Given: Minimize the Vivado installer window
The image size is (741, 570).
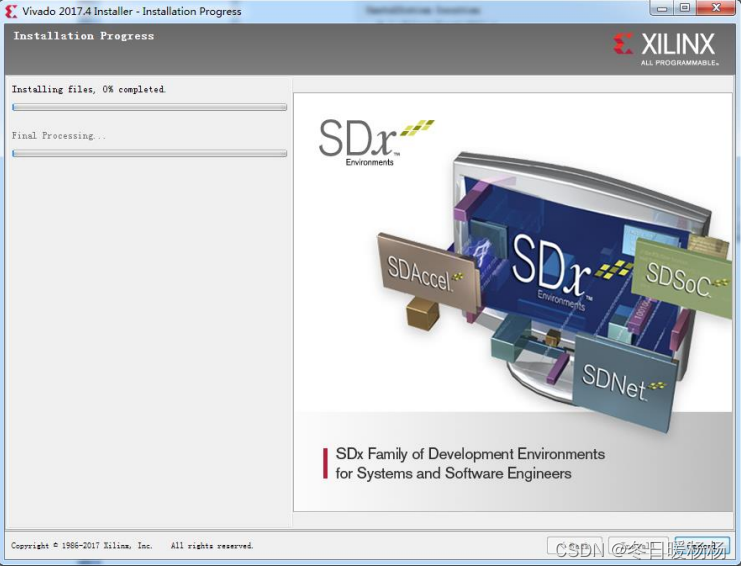Looking at the screenshot, I should click(662, 9).
